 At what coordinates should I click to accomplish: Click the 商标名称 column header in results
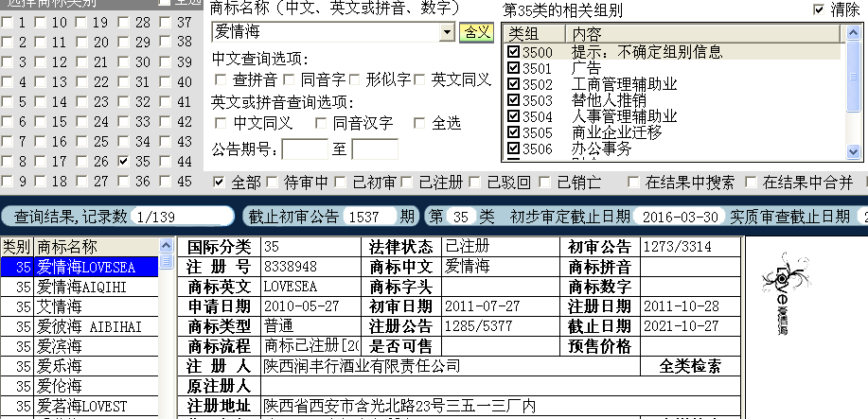(x=97, y=246)
